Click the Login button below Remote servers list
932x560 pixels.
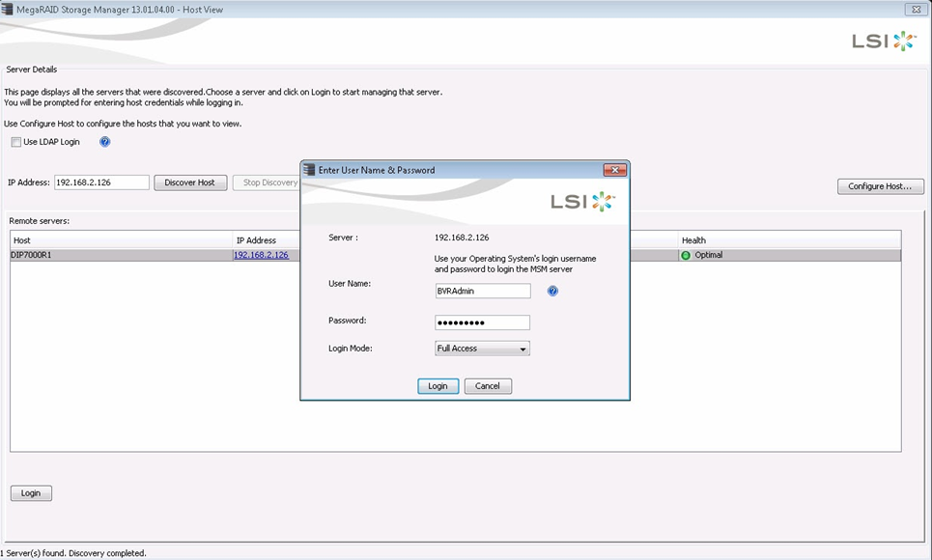click(x=31, y=492)
